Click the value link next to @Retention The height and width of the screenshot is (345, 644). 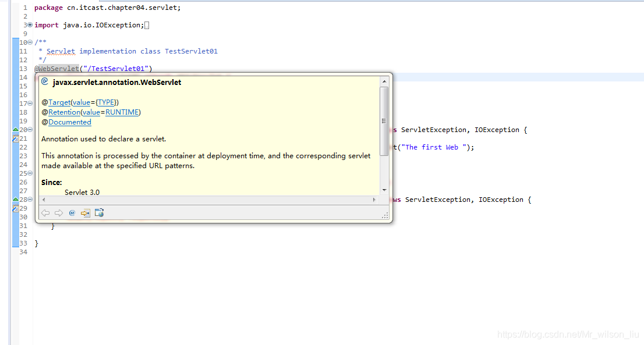coord(91,112)
